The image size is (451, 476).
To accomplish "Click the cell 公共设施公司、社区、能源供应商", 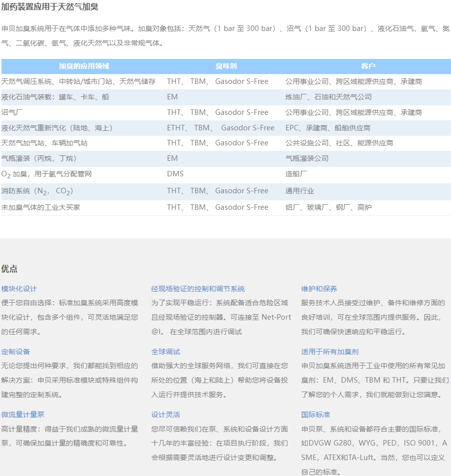I will [339, 143].
